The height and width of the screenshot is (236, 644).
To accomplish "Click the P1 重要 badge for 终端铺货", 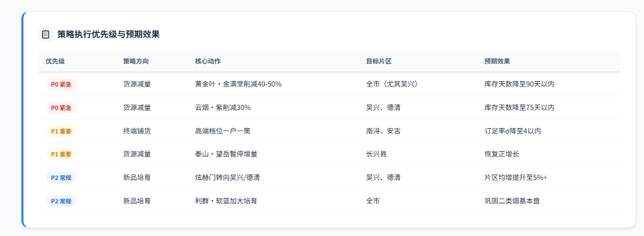I will 61,131.
